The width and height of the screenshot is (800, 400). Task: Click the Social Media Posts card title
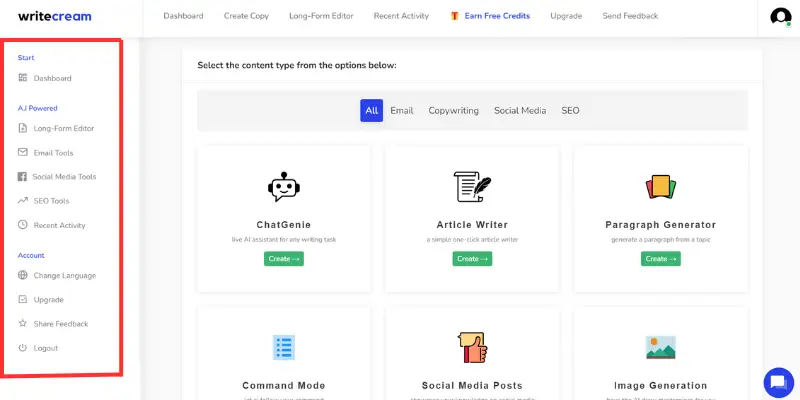coord(472,385)
